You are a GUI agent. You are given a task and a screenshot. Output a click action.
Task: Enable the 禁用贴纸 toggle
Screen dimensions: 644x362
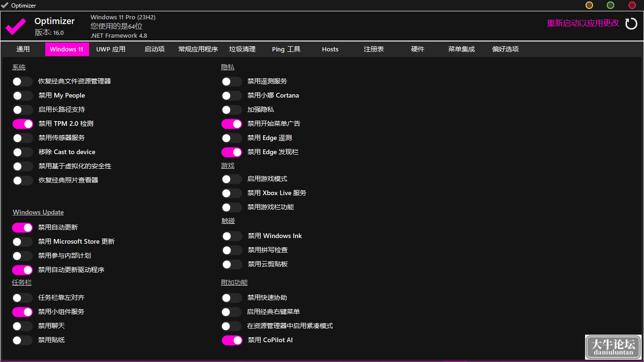point(23,340)
